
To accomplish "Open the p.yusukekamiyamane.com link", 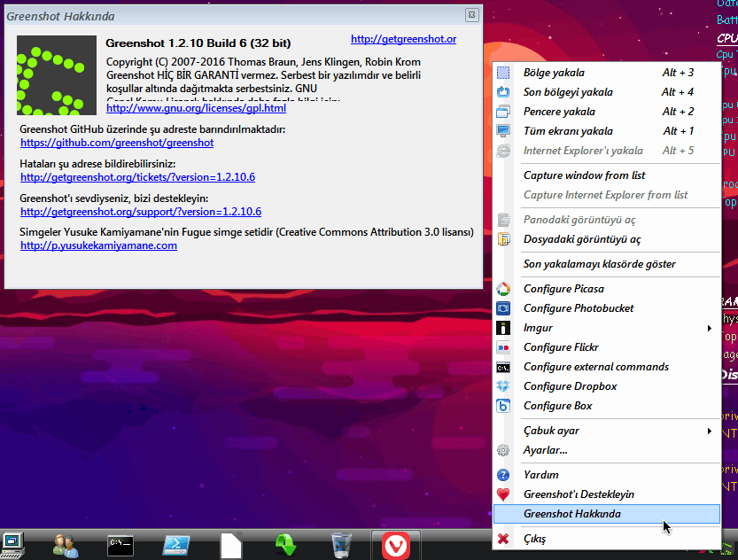I will [x=98, y=245].
